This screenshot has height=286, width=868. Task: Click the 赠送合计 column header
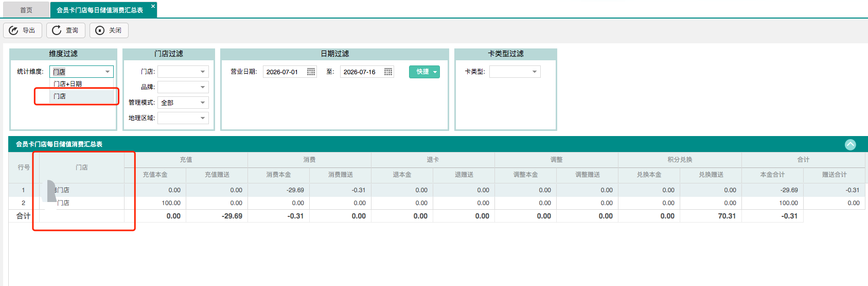[835, 175]
